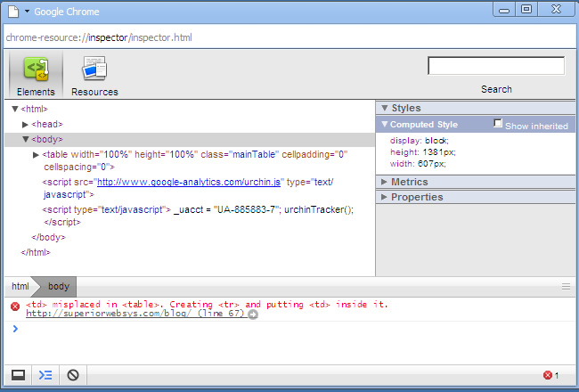Minimize the Google Chrome inspector window
The width and height of the screenshot is (579, 392).
point(504,10)
